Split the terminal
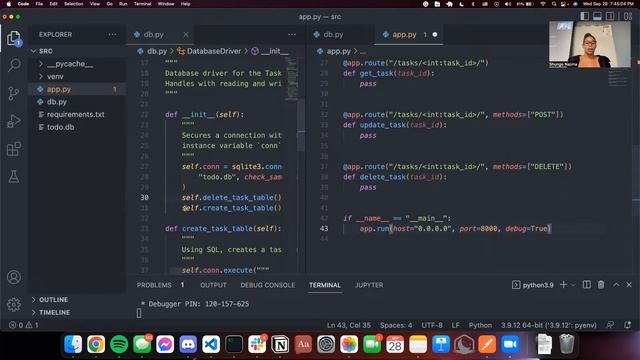The width and height of the screenshot is (640, 360). coord(587,285)
